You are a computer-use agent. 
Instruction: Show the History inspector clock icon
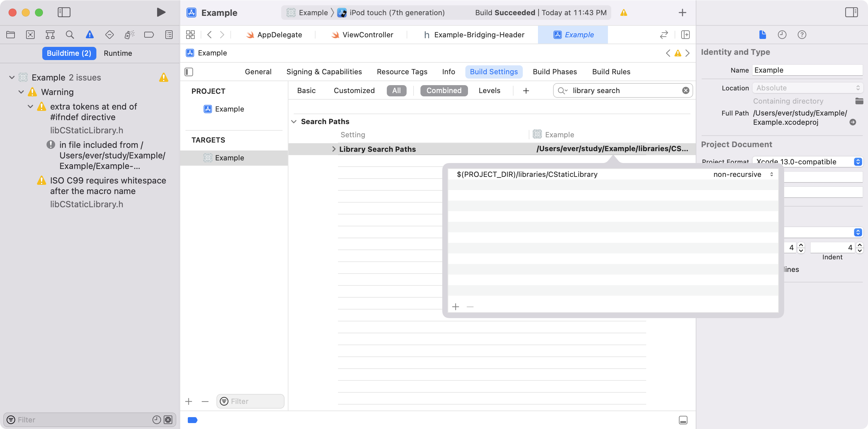tap(782, 35)
